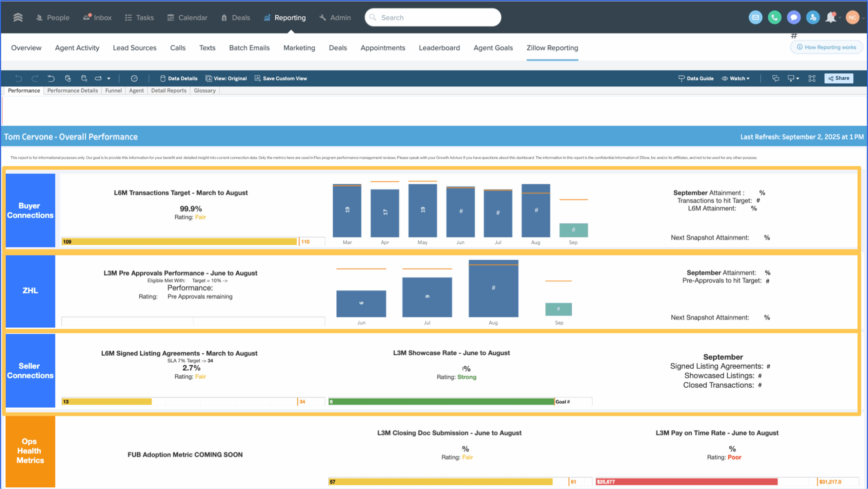Click the pause auto updates icon
This screenshot has width=868, height=489.
tap(84, 78)
